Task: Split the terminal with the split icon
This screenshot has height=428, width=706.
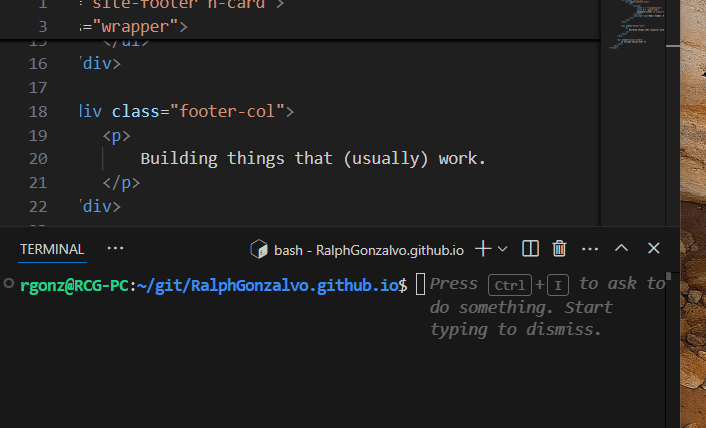Action: coord(531,248)
